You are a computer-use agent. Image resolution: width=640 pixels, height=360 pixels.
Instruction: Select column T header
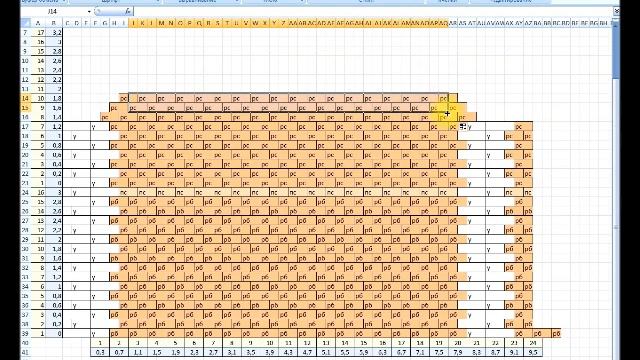tap(227, 23)
